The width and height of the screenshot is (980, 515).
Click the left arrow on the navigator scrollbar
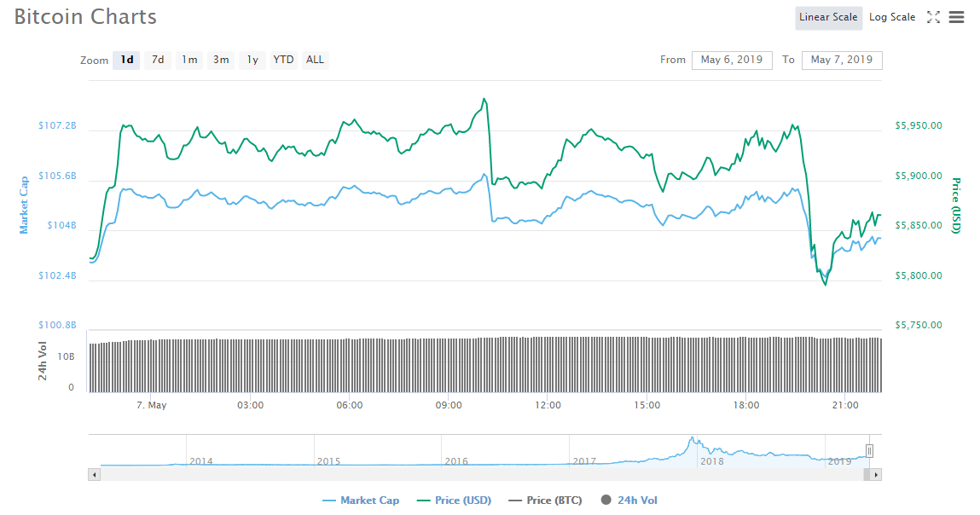tap(94, 473)
